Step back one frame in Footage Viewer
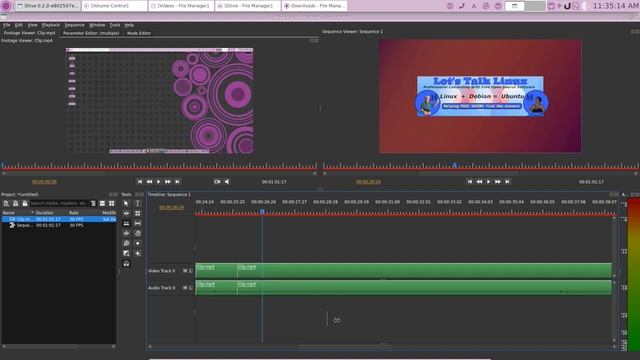 coord(149,182)
